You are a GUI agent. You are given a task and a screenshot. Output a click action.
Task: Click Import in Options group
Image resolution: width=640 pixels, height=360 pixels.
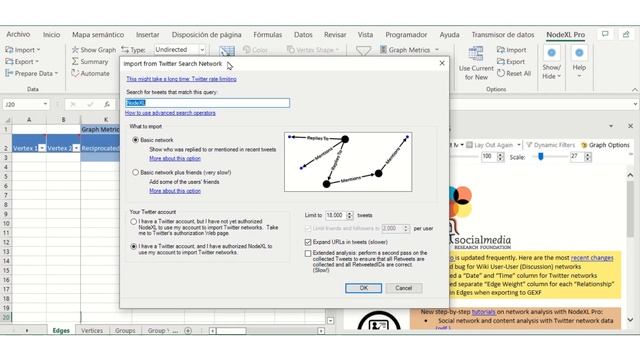pos(511,50)
